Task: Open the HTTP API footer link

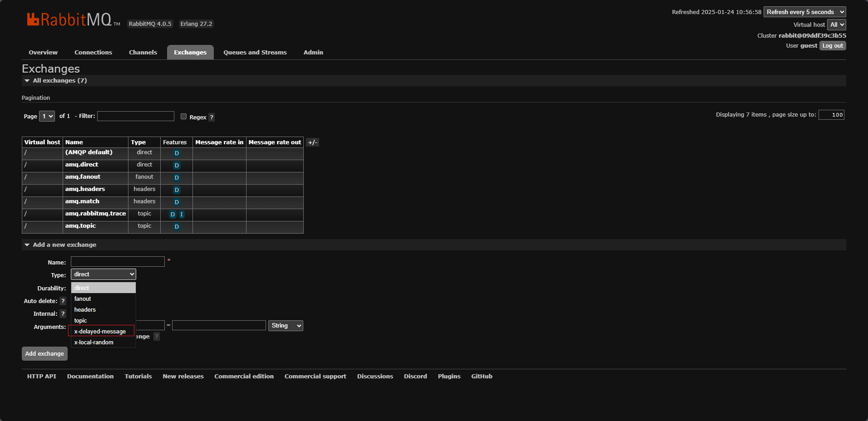Action: [42, 377]
